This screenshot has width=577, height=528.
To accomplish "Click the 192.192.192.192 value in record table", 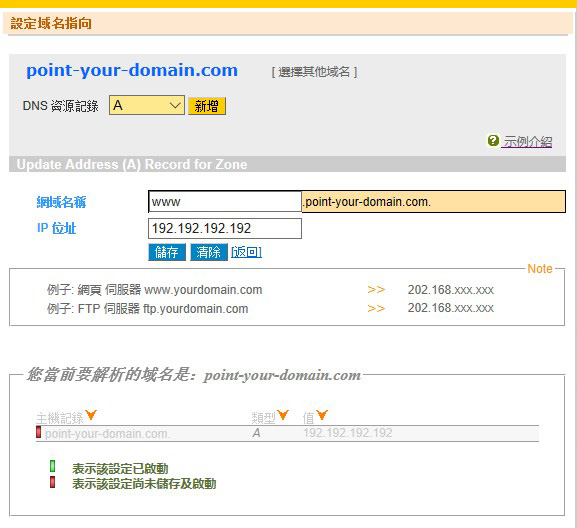I will tap(348, 433).
